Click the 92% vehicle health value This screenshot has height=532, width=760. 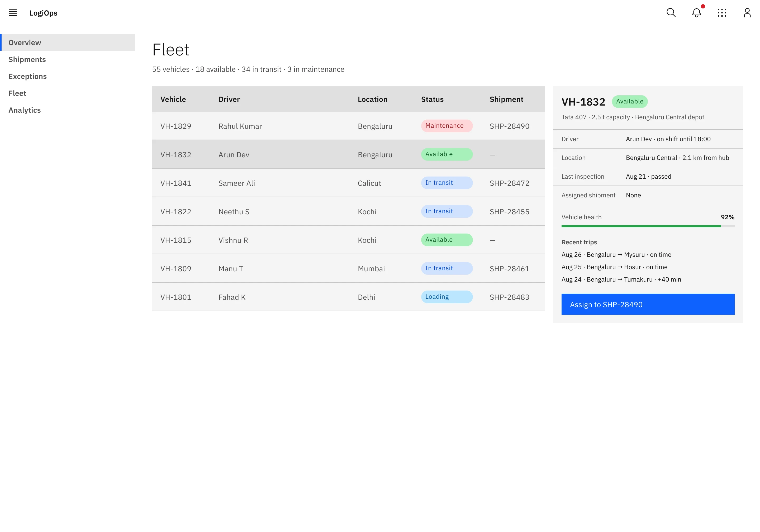(728, 217)
